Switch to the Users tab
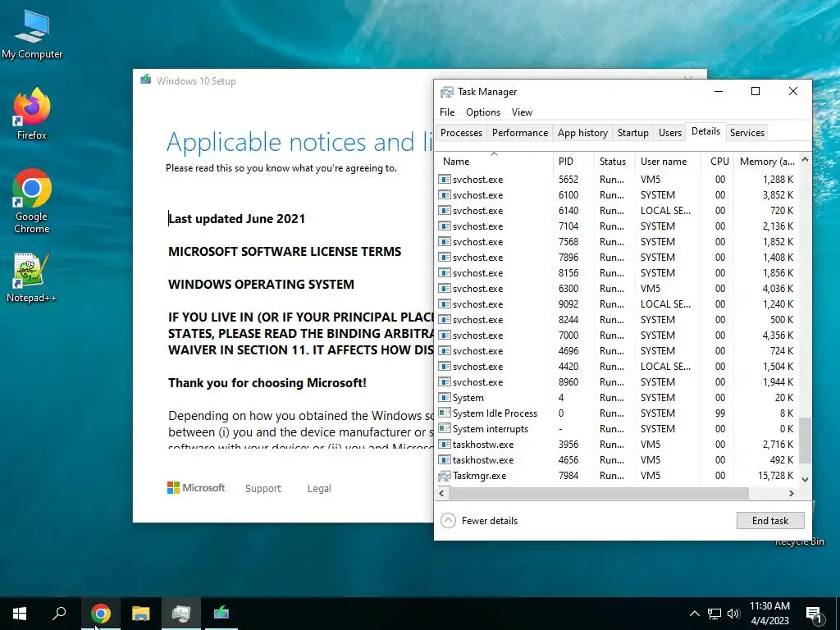The height and width of the screenshot is (630, 840). pos(669,133)
